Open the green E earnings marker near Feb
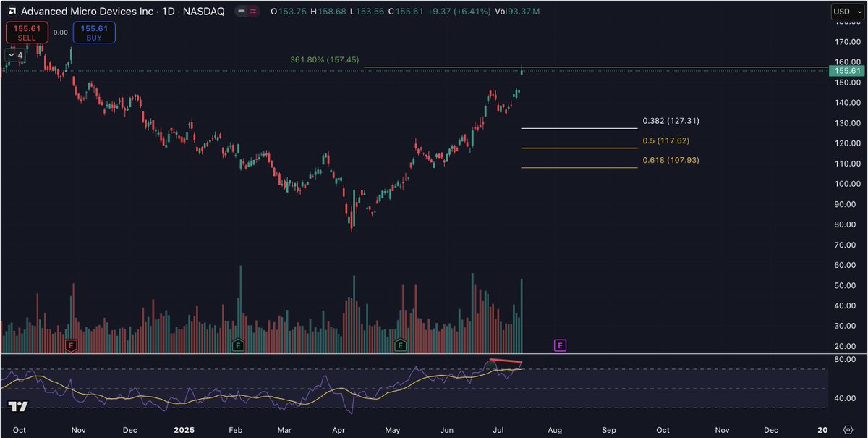This screenshot has width=868, height=438. coord(237,345)
